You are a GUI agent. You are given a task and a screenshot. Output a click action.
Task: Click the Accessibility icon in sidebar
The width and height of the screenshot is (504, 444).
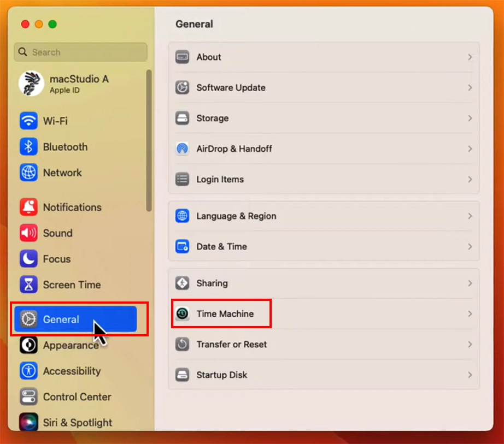coord(28,371)
